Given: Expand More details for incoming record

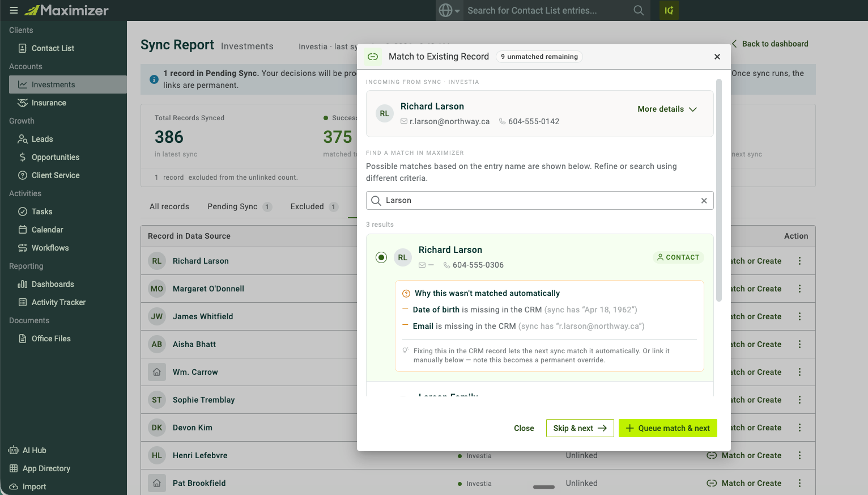Looking at the screenshot, I should point(667,109).
